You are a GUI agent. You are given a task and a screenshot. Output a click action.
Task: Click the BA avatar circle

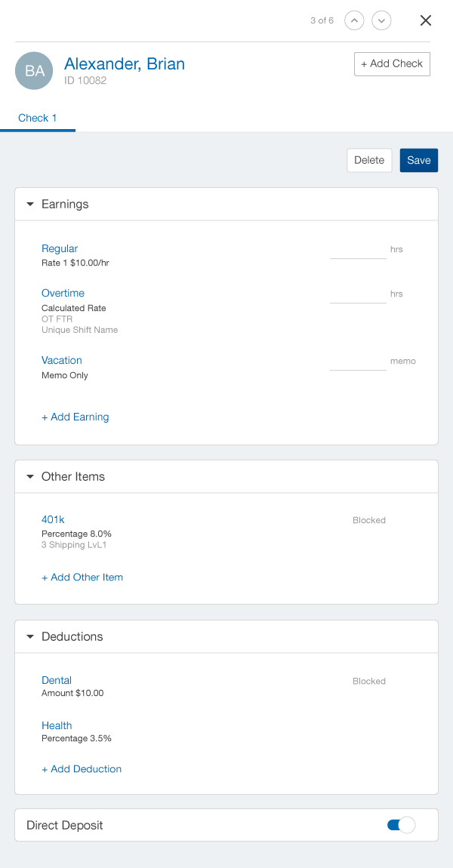34,71
